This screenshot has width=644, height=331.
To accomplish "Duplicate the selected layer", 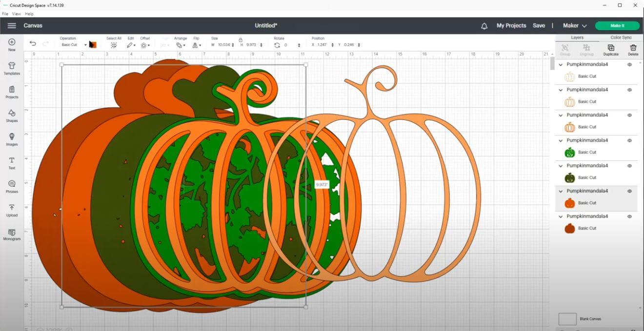I will [611, 50].
